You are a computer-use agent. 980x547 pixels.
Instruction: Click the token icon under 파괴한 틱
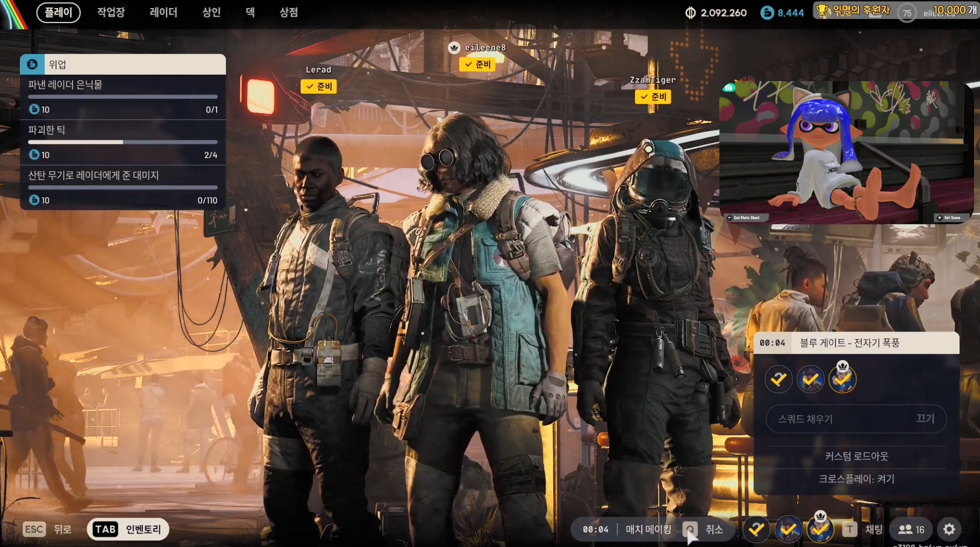(34, 155)
